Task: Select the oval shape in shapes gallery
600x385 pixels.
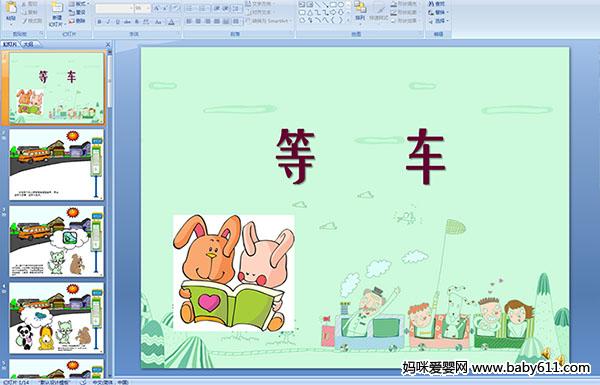Action: (x=341, y=5)
